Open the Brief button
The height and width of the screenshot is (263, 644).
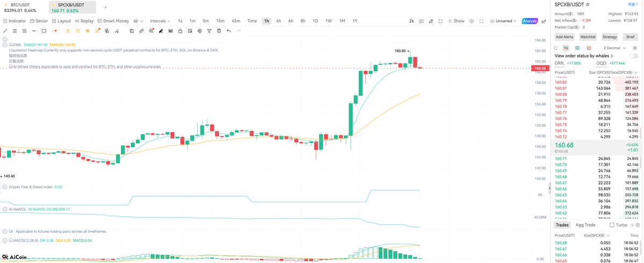tap(630, 37)
